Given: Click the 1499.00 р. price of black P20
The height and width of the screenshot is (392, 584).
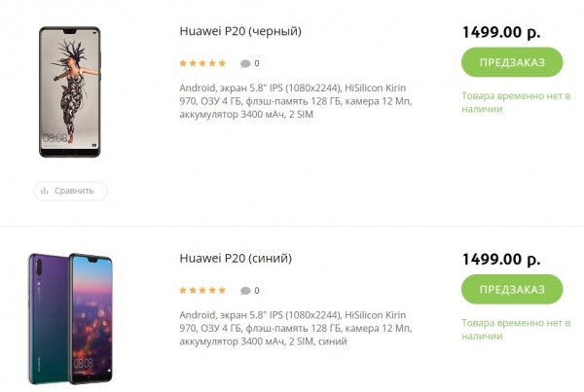Looking at the screenshot, I should point(500,31).
